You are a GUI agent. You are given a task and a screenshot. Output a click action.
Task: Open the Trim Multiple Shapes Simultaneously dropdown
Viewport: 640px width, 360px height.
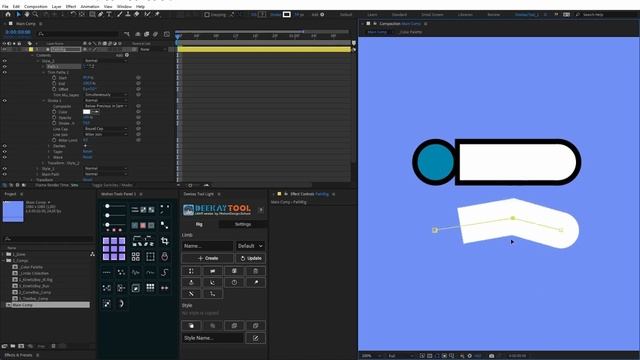(106, 95)
